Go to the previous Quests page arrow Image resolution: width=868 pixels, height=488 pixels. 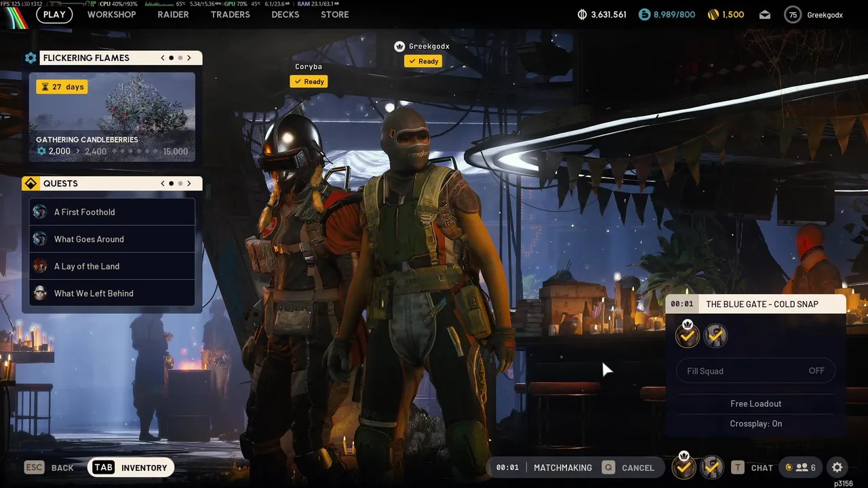[163, 184]
